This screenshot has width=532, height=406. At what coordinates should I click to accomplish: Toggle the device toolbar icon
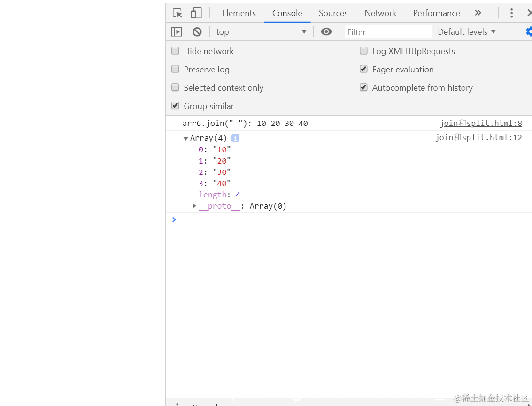(196, 13)
